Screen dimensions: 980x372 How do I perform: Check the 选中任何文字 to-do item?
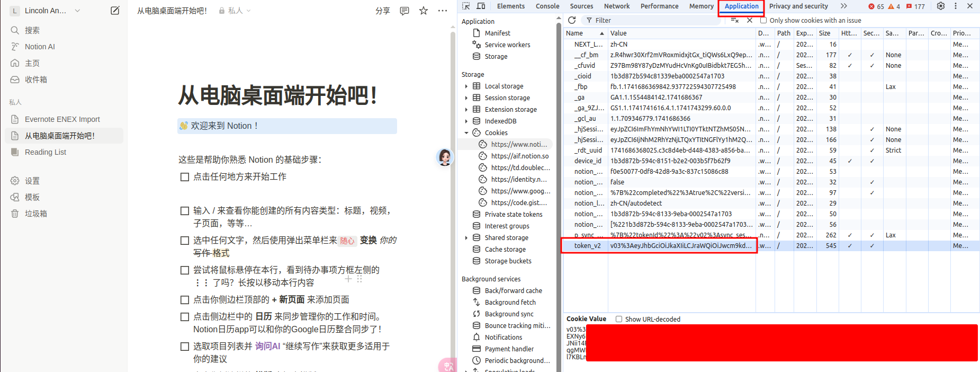click(185, 241)
